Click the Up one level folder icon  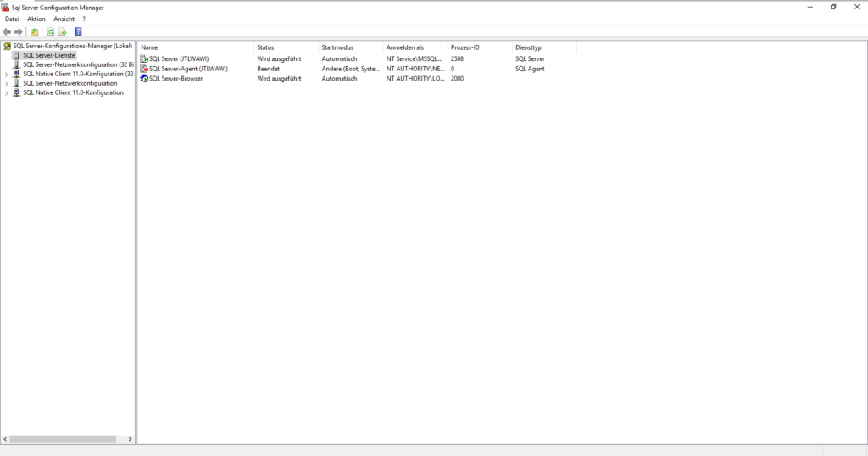coord(34,31)
